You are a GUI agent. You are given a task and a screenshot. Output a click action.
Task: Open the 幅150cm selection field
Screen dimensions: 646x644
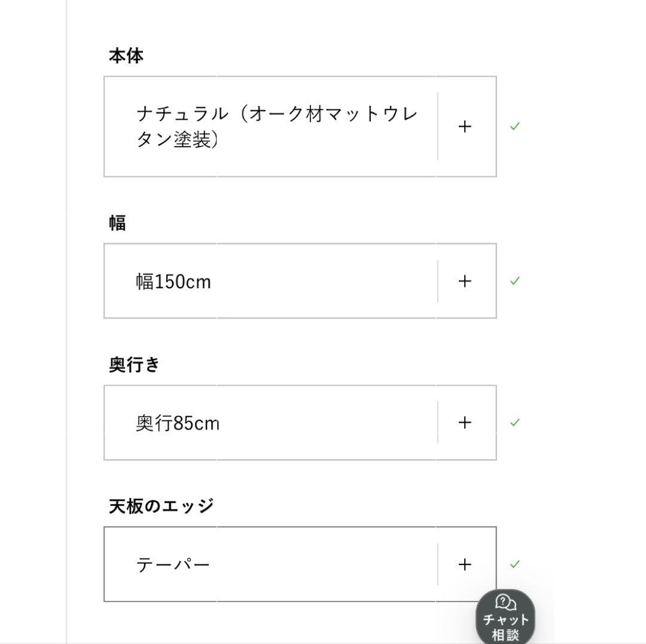[x=269, y=281]
